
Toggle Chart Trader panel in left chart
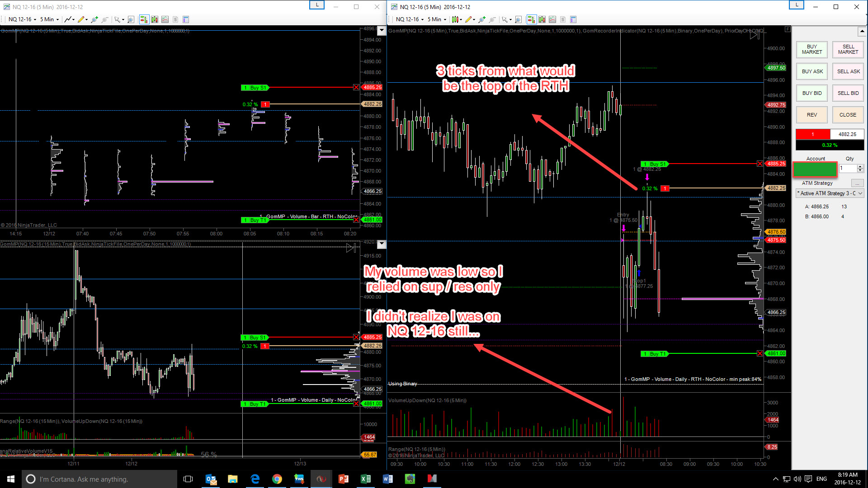144,19
